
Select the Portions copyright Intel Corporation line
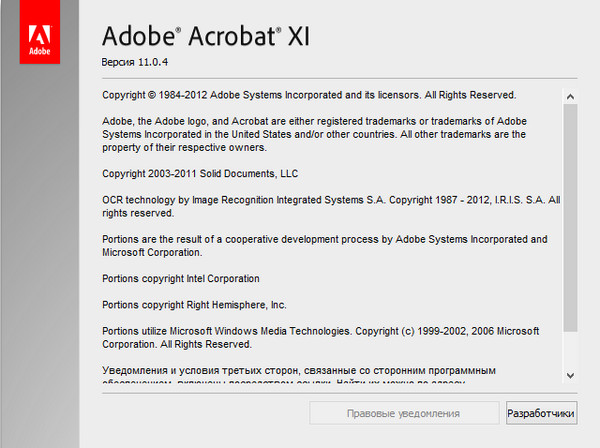pos(181,278)
